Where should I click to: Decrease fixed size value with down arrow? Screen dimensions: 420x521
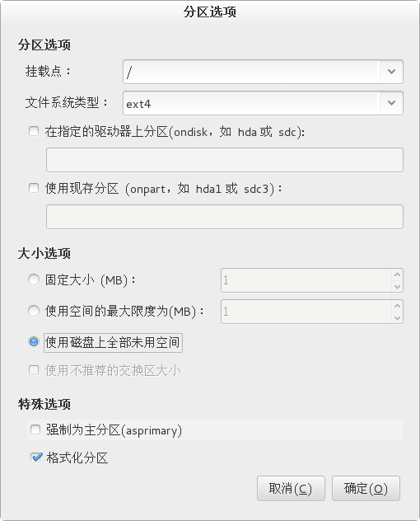point(397,286)
